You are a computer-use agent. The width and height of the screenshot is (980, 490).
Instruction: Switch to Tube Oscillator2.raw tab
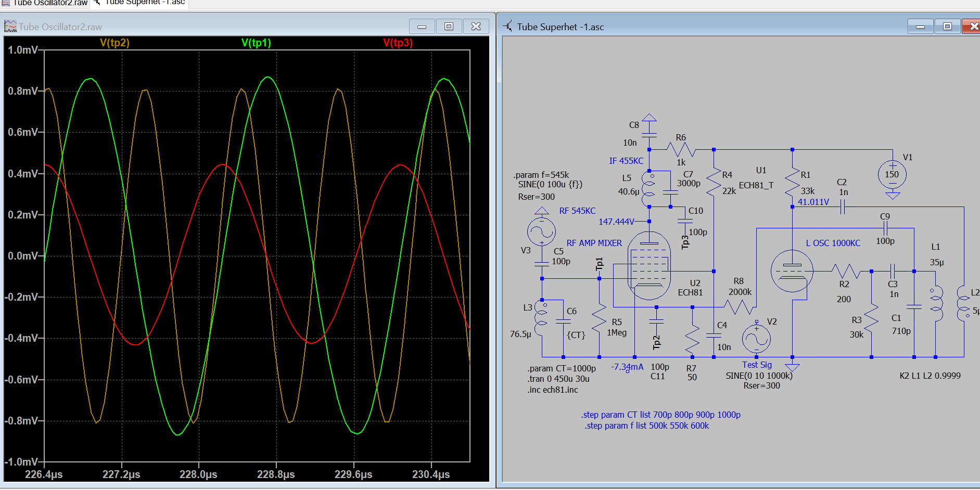[45, 3]
